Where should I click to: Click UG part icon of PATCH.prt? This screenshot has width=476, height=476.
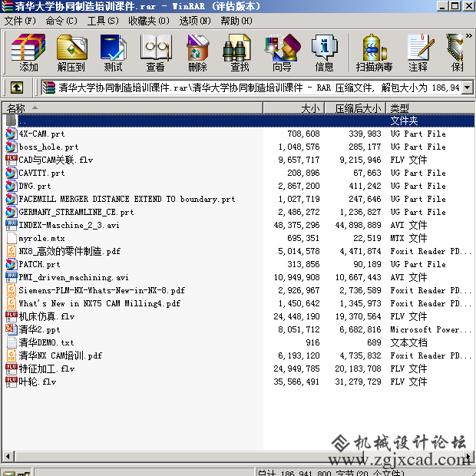pos(12,264)
